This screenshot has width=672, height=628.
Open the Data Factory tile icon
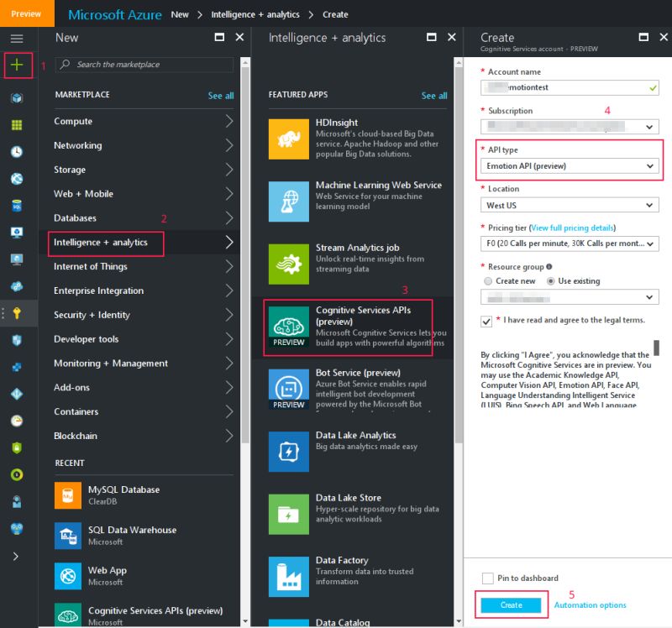tap(290, 576)
